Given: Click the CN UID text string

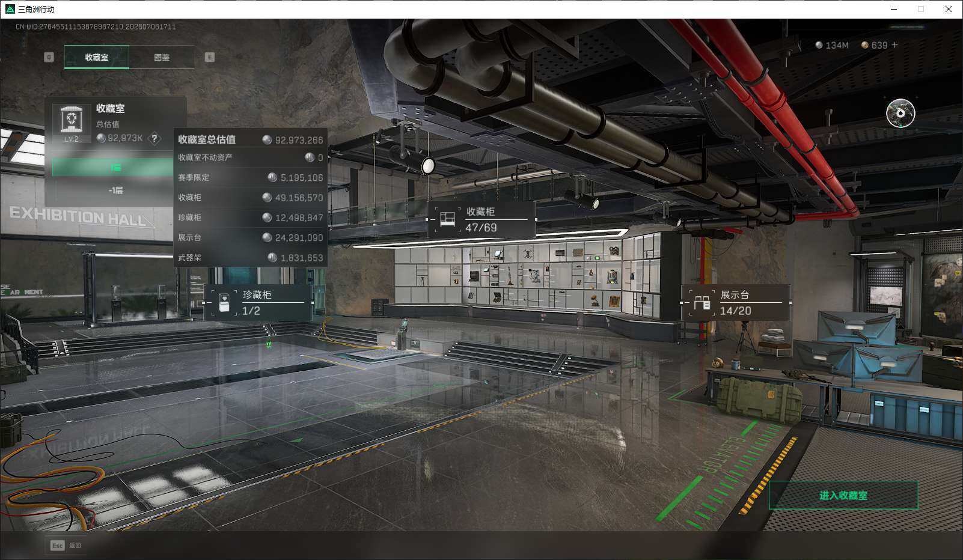Looking at the screenshot, I should [x=96, y=26].
